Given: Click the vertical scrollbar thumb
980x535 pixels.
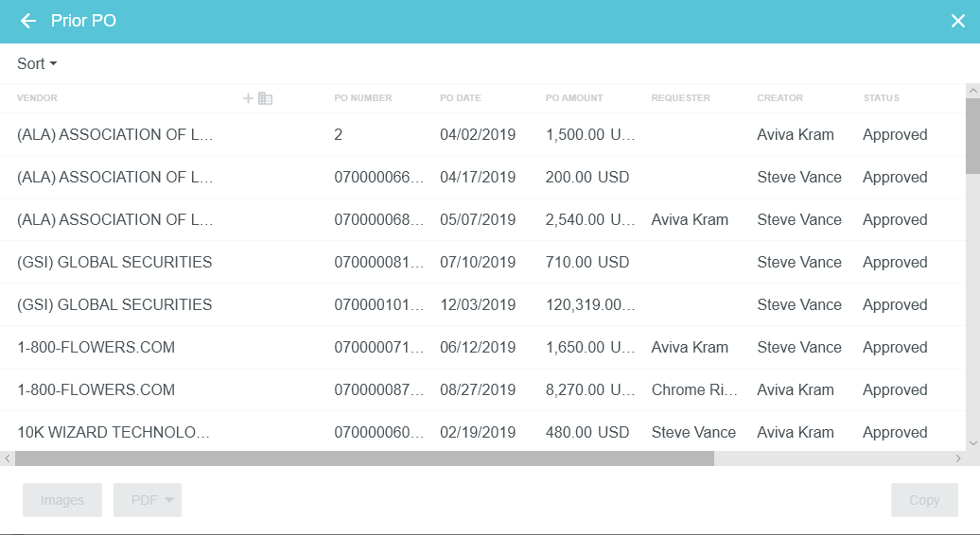Looking at the screenshot, I should tap(971, 135).
